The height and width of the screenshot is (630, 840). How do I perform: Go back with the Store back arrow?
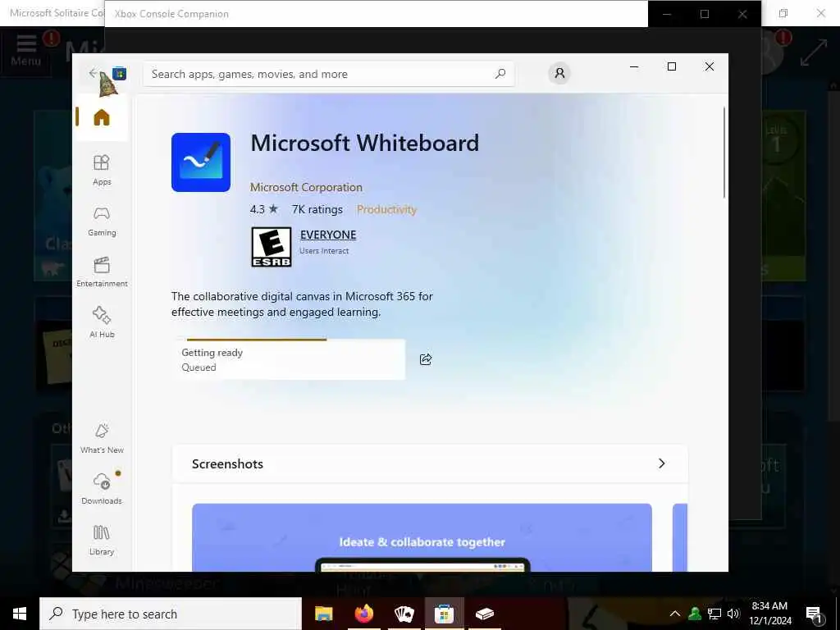(x=94, y=73)
